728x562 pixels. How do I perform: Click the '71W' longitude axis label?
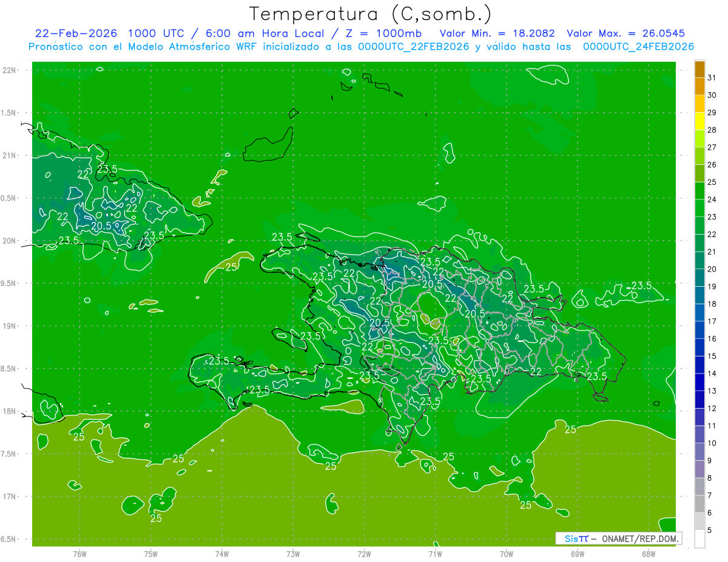435,554
